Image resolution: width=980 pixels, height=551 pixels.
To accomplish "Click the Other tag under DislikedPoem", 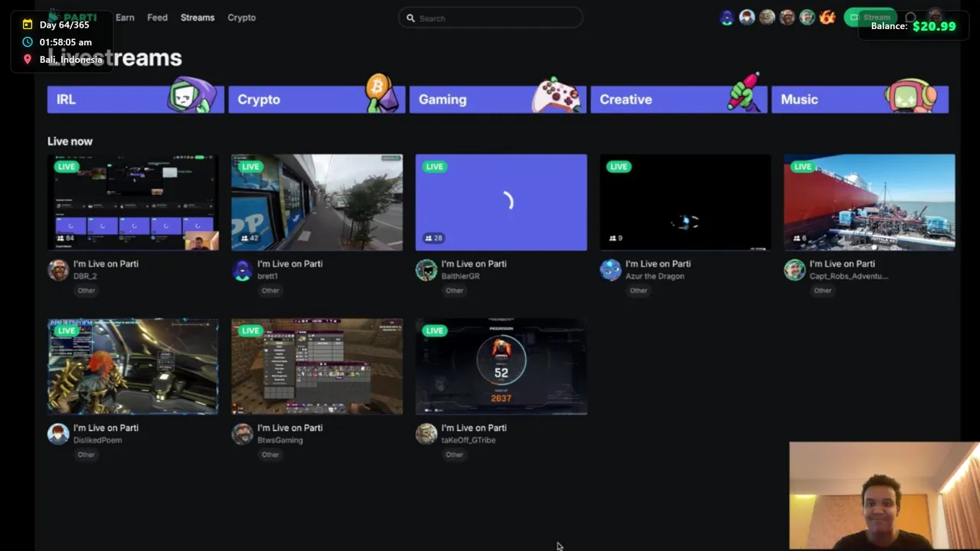I will [x=87, y=455].
